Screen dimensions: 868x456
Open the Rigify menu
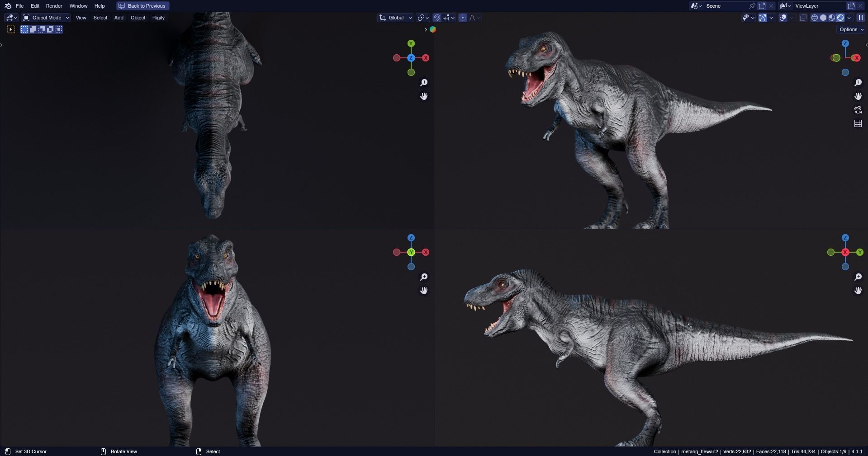point(158,18)
